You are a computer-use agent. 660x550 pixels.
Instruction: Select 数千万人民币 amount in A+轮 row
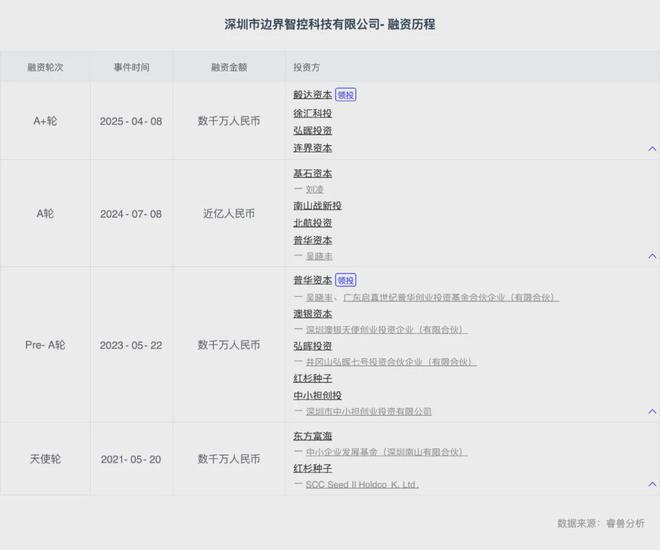point(229,121)
